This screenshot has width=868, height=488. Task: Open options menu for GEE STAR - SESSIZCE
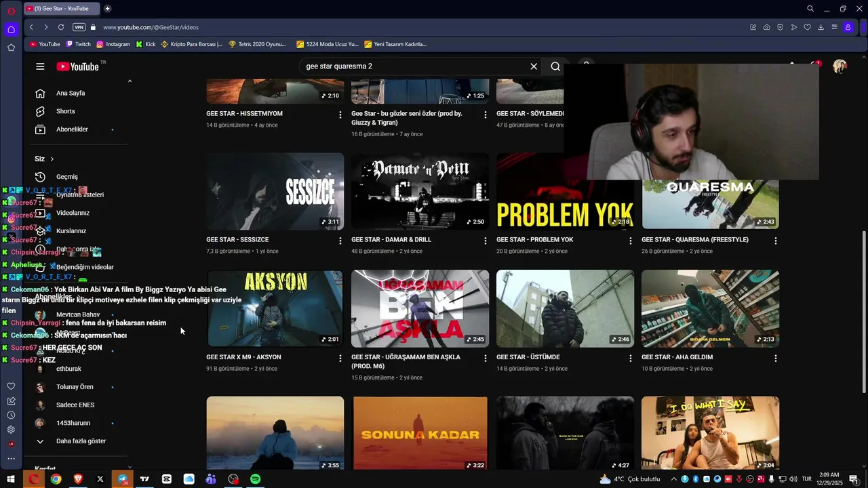[x=340, y=241]
